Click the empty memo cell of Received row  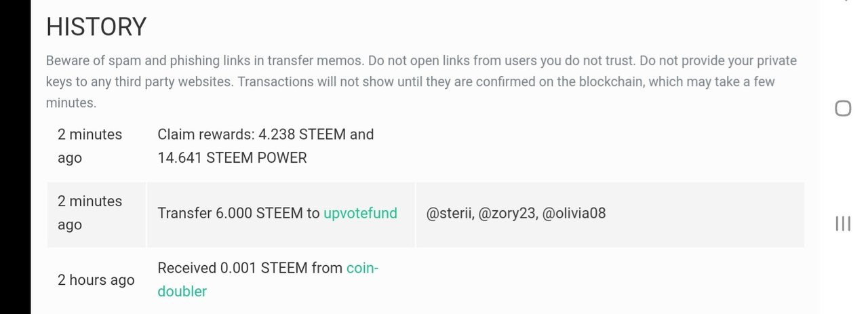pyautogui.click(x=609, y=280)
